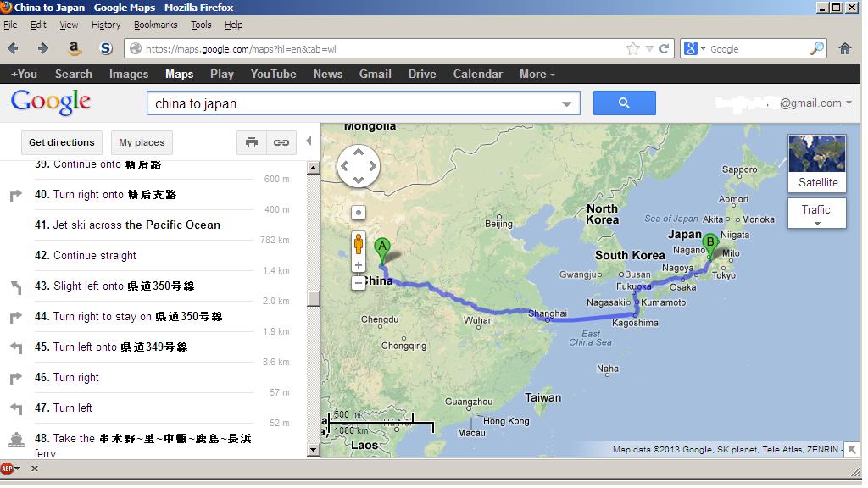
Task: Expand the maps search box suggestions arrow
Action: pos(566,104)
